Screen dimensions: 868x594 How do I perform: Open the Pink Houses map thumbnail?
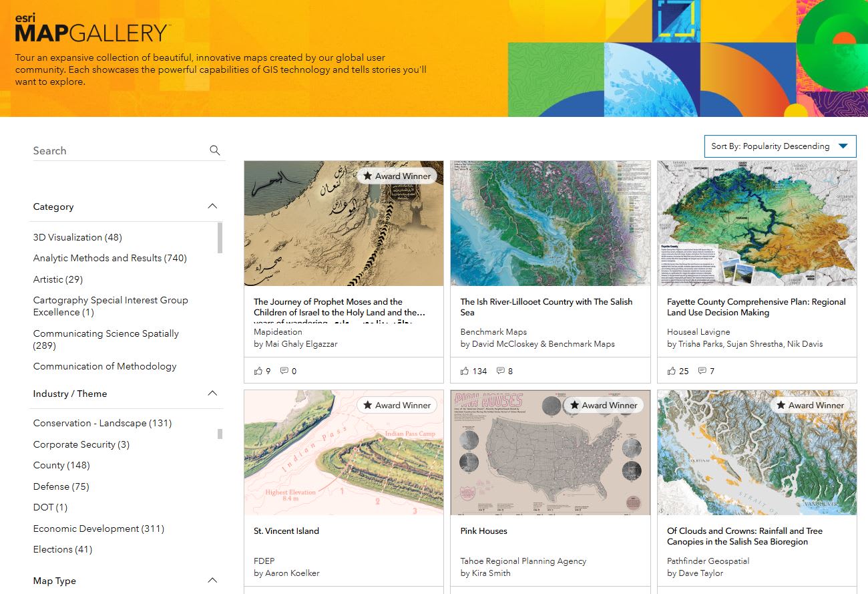pos(550,453)
